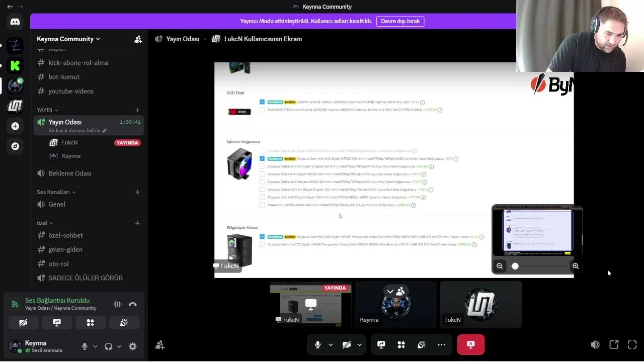The image size is (644, 362).
Task: Select the ! ukcN avatar participant tile
Action: point(481,304)
